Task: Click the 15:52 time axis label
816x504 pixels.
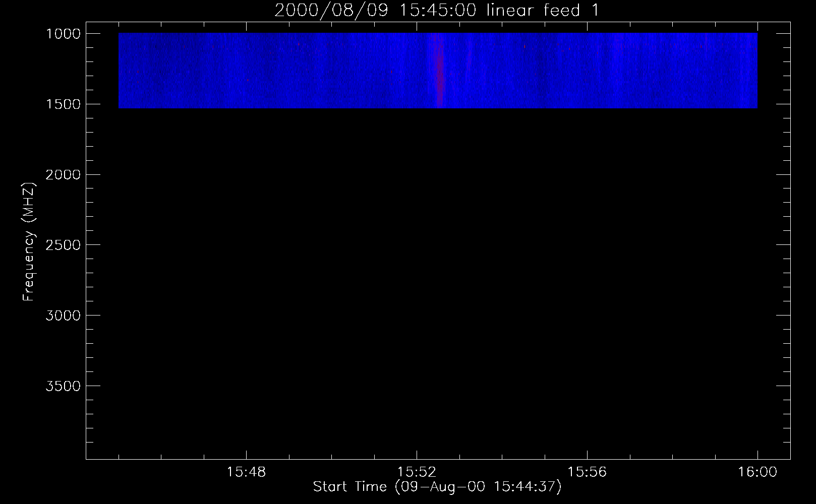Action: coord(417,472)
